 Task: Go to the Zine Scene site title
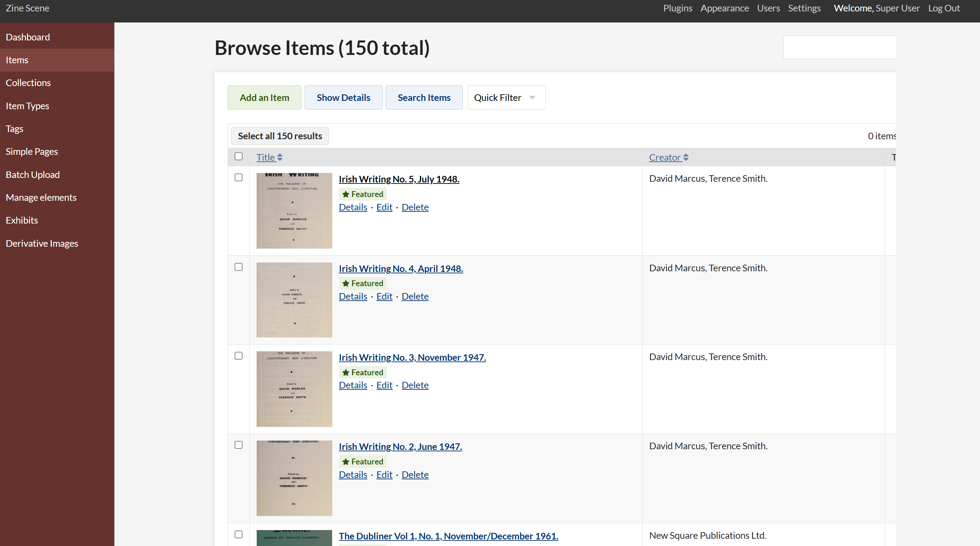click(x=27, y=8)
